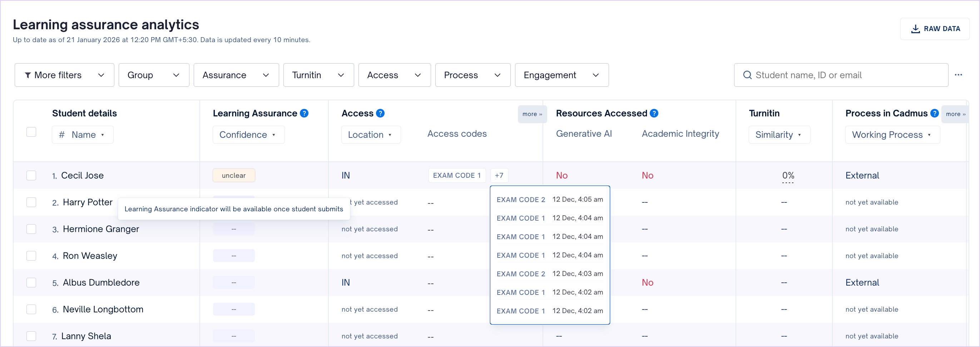Screen dimensions: 980x347
Task: Click the Resources Accessed help icon
Action: coord(654,113)
